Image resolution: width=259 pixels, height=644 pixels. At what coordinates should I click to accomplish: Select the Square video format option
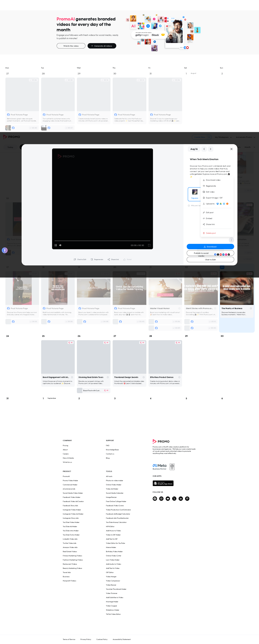pos(195,194)
